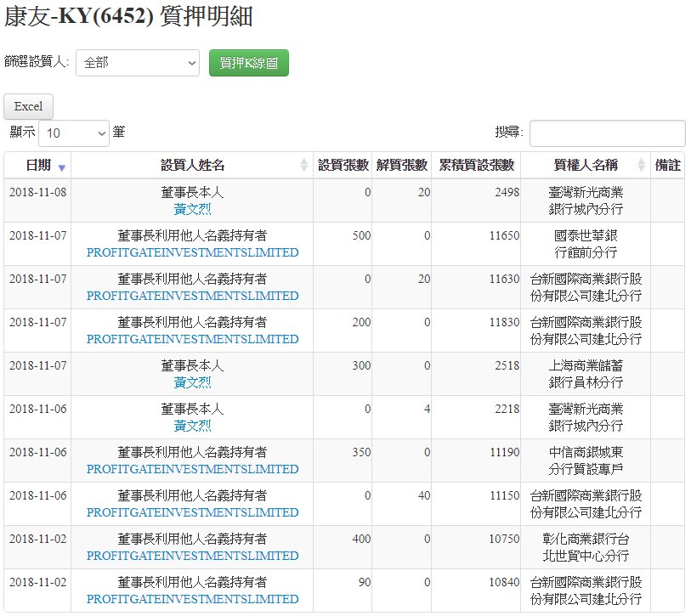Open the 篩選設質人 dropdown showing 全部
Image resolution: width=691 pixels, height=616 pixels.
[x=137, y=63]
